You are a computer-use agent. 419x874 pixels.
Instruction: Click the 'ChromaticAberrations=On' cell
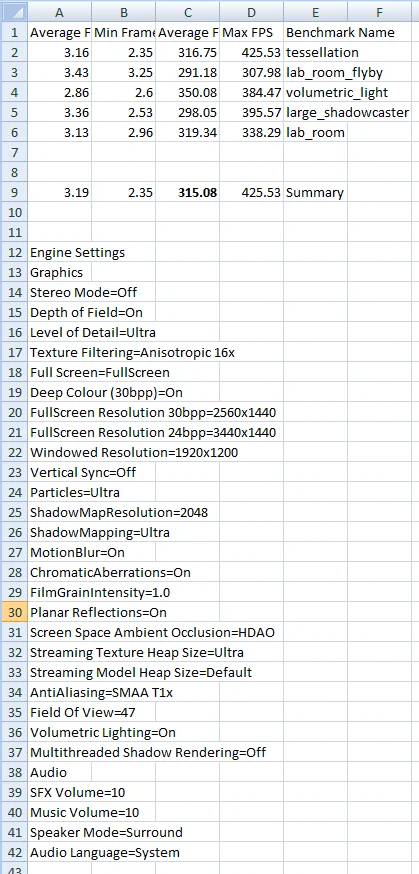[110, 572]
